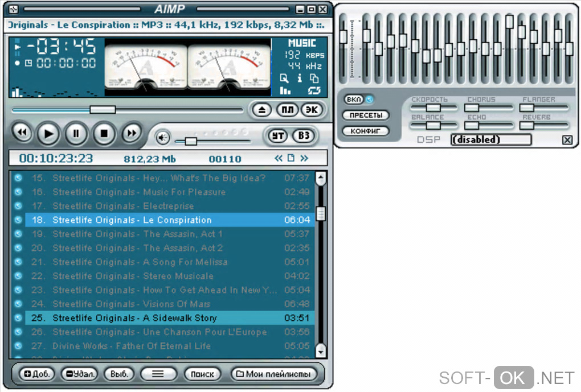Viewport: 581px width, 392px height.
Task: Go to previous playlist with « arrow
Action: pyautogui.click(x=279, y=158)
